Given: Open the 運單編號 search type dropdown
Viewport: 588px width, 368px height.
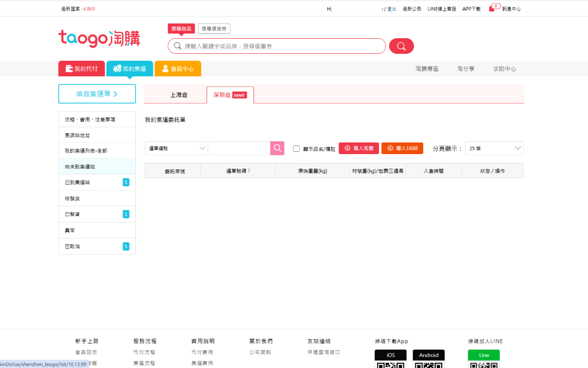Looking at the screenshot, I should pyautogui.click(x=176, y=148).
